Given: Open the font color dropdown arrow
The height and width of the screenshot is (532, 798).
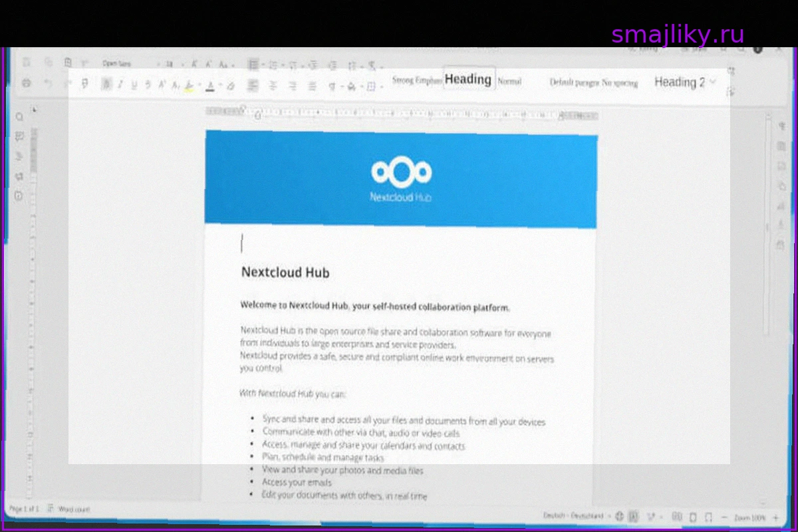Looking at the screenshot, I should point(220,86).
